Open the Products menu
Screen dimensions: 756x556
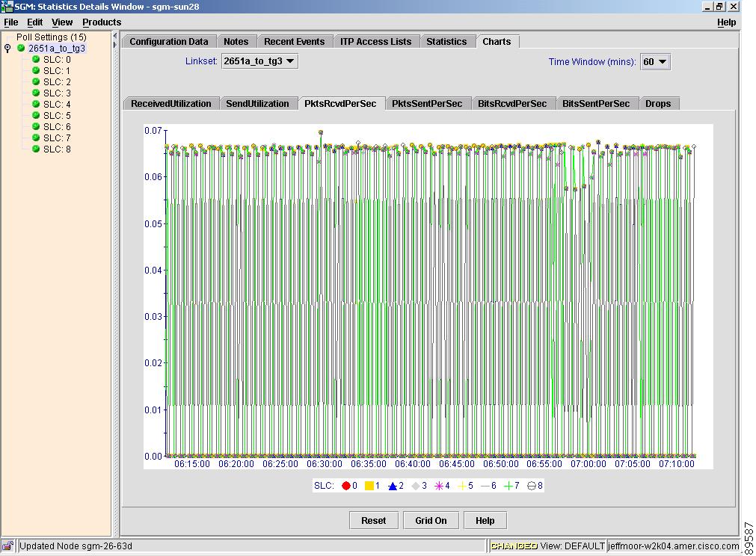[102, 22]
